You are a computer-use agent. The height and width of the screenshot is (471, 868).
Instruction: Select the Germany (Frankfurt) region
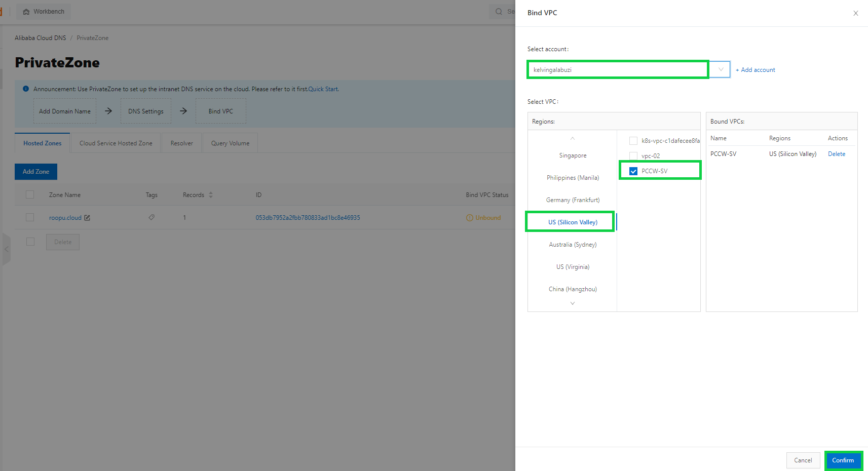point(573,200)
